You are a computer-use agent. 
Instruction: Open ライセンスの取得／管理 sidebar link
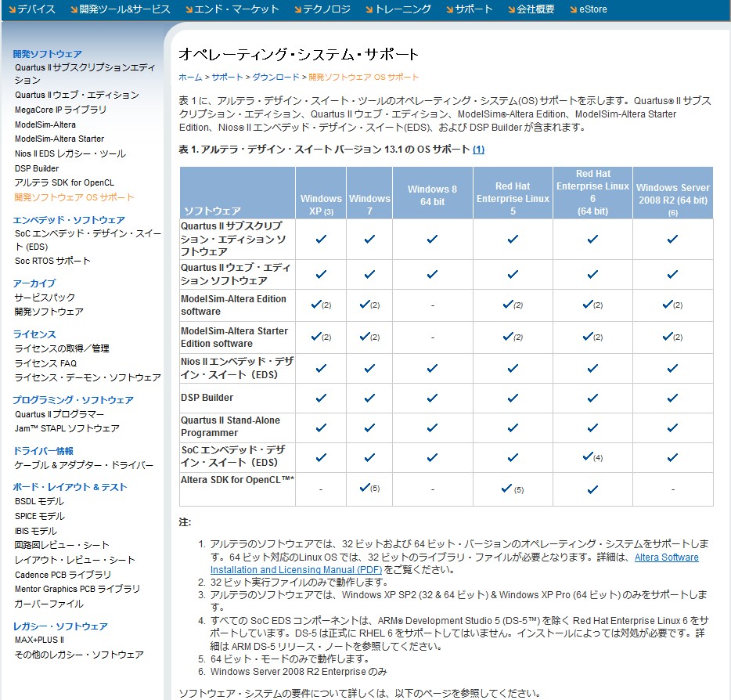click(62, 348)
